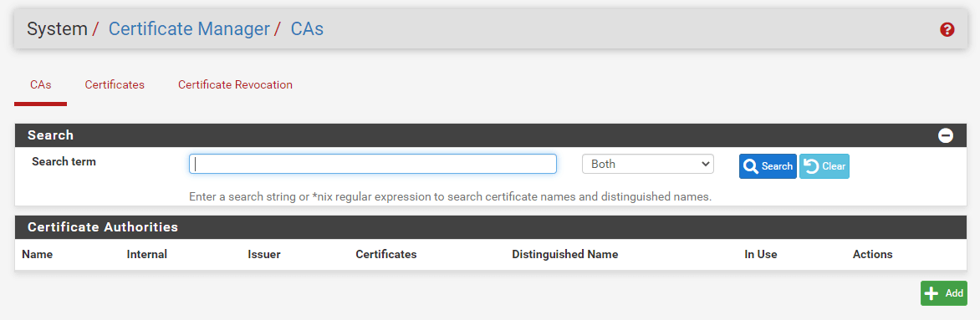Switch to the Certificates tab
The height and width of the screenshot is (320, 980).
coord(115,84)
